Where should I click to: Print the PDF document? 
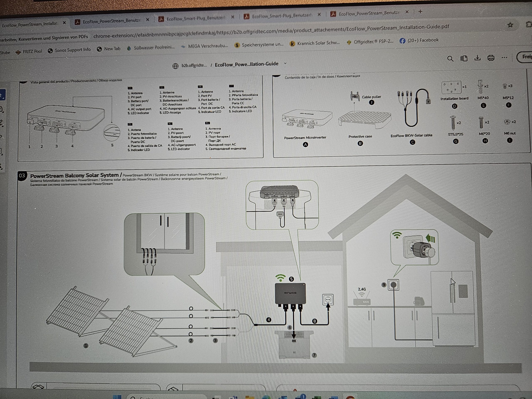491,58
